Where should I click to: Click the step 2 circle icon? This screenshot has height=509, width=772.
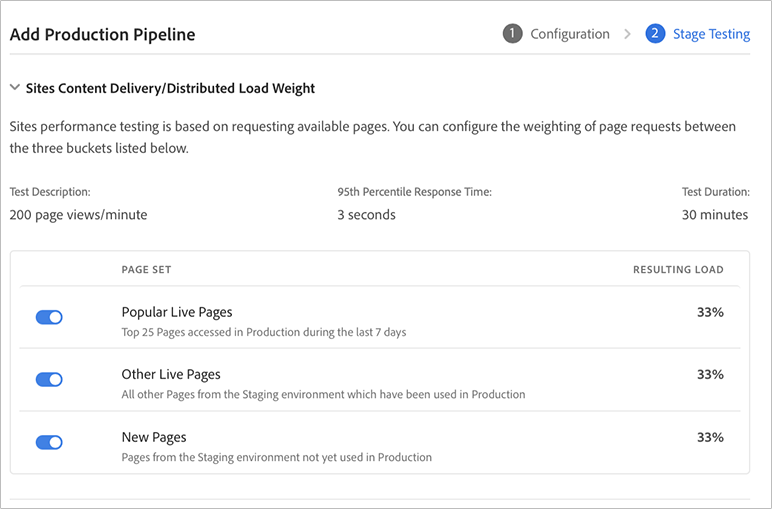[655, 34]
